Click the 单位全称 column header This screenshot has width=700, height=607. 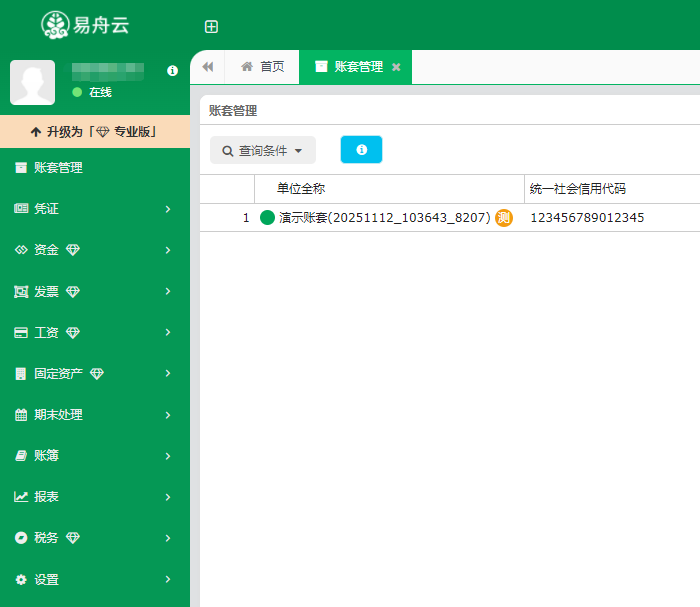[301, 189]
